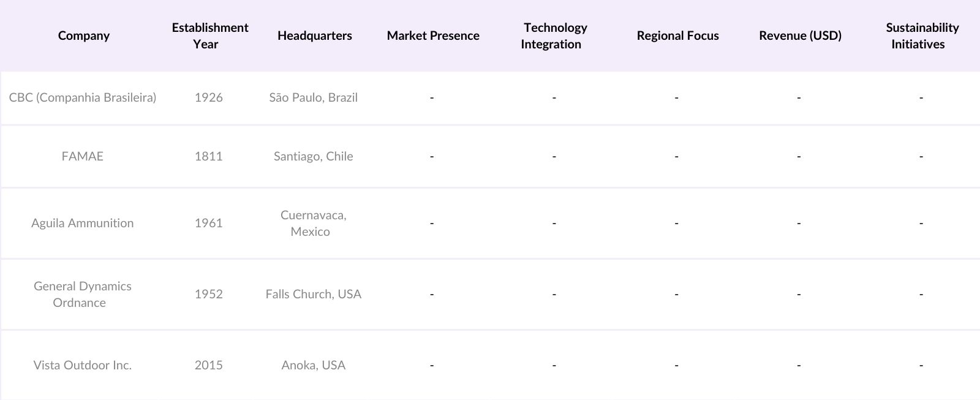The height and width of the screenshot is (400, 980).
Task: Select the Sustainability Initiatives column header
Action: coord(921,36)
